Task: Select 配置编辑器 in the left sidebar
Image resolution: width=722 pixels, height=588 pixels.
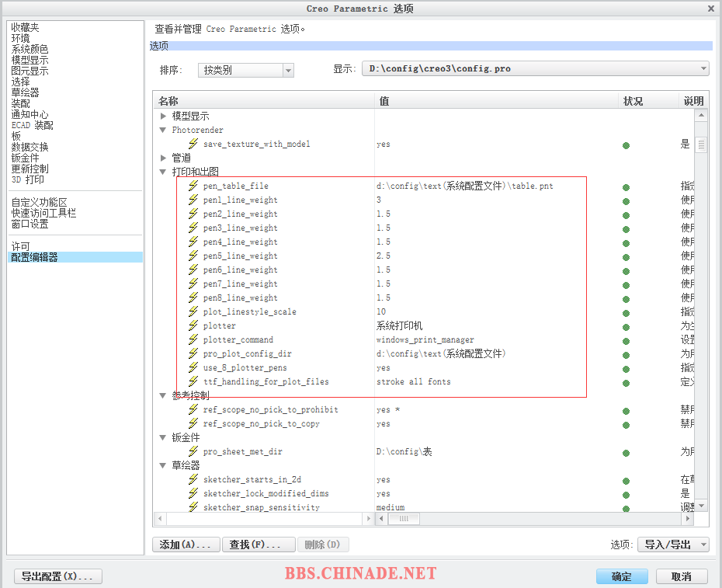Action: [75, 257]
